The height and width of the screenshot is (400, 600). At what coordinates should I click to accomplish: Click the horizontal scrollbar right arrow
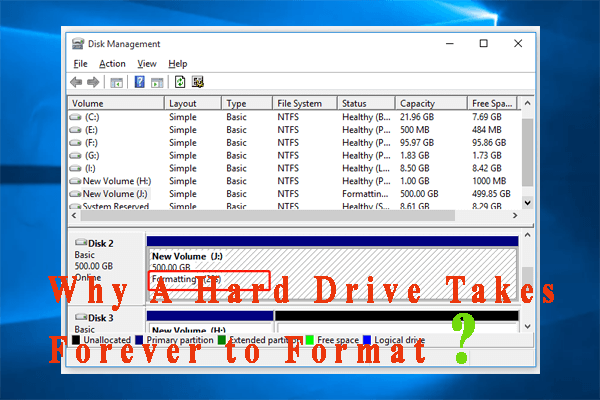[x=515, y=216]
